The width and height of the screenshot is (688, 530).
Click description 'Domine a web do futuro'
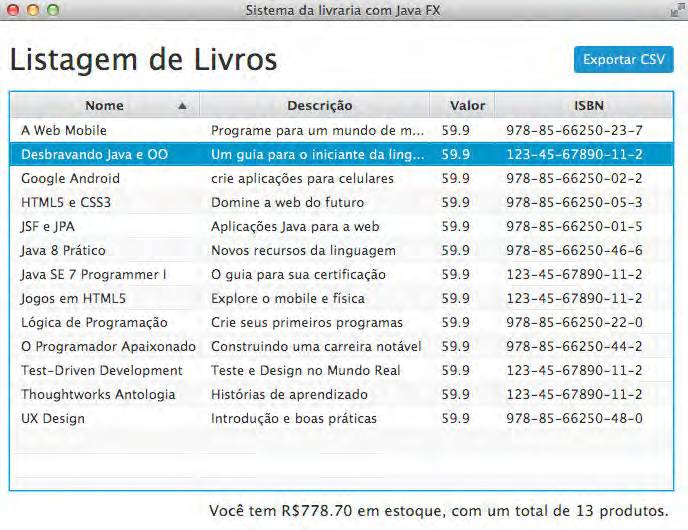287,202
